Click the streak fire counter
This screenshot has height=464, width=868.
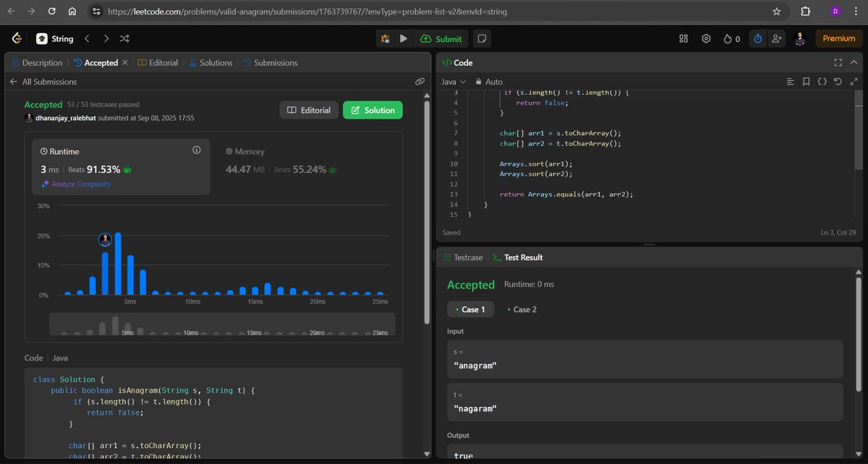pyautogui.click(x=731, y=38)
